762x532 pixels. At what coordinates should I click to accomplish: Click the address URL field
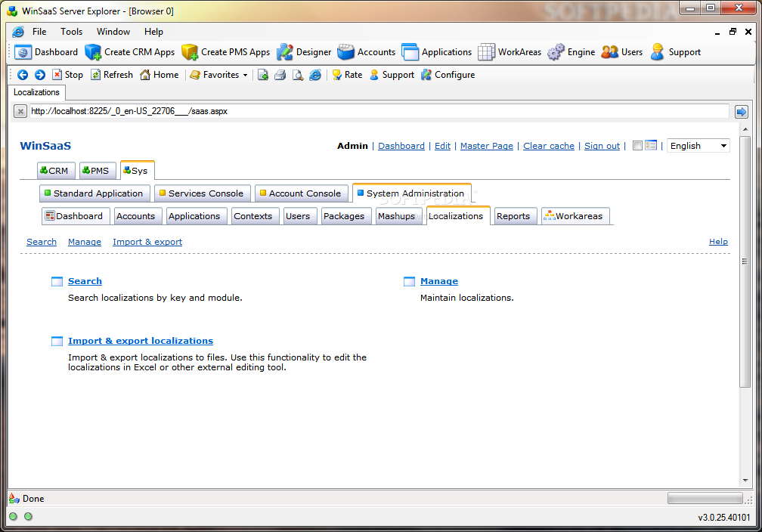point(379,111)
